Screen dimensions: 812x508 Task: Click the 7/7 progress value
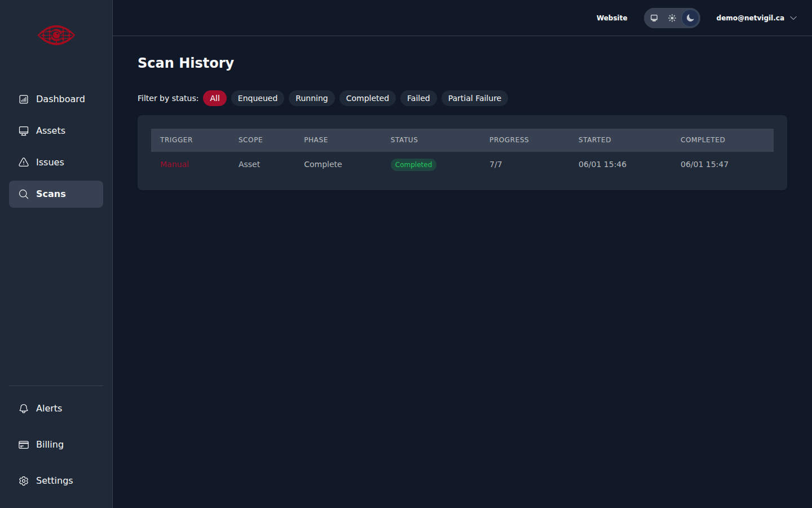(496, 164)
